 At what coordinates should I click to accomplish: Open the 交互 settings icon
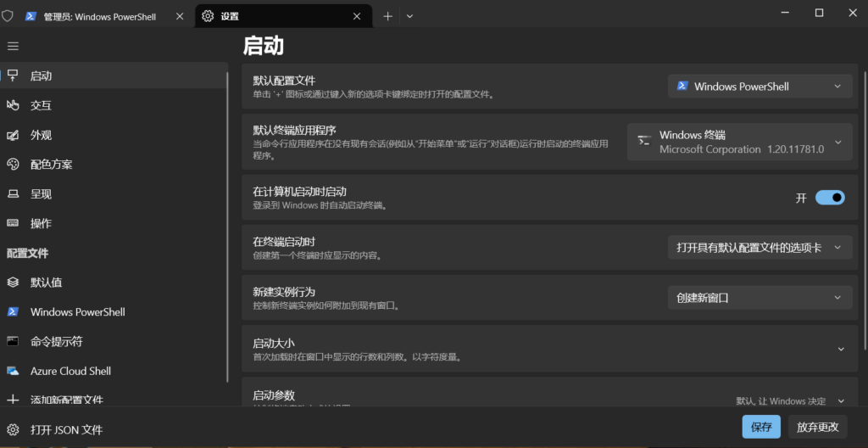13,105
